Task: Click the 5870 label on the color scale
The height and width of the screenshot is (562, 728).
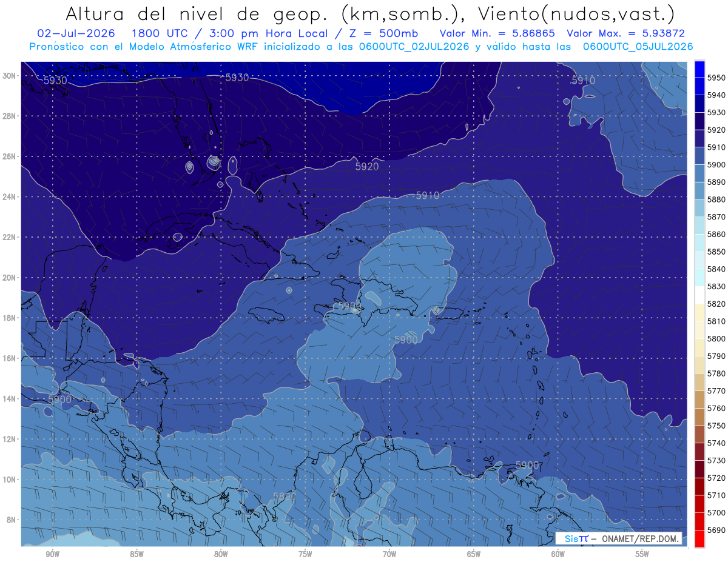Action: [x=716, y=216]
